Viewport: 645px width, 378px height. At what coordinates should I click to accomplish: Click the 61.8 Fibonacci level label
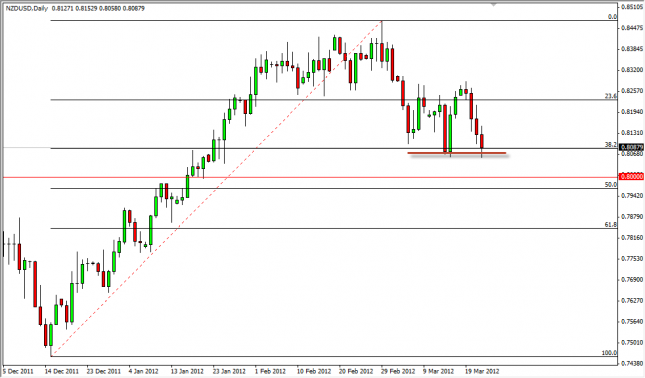[x=611, y=225]
